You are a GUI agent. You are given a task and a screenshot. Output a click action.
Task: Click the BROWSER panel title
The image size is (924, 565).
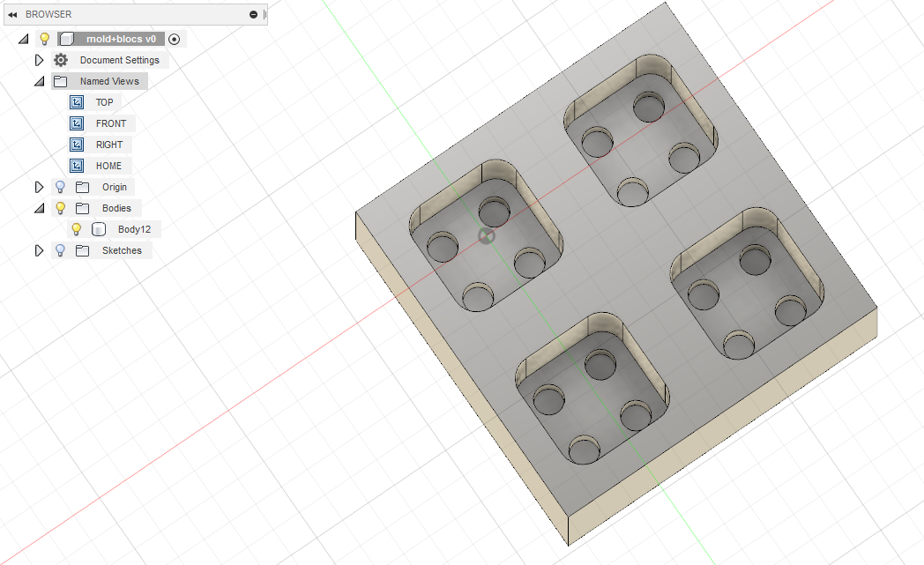click(x=48, y=14)
